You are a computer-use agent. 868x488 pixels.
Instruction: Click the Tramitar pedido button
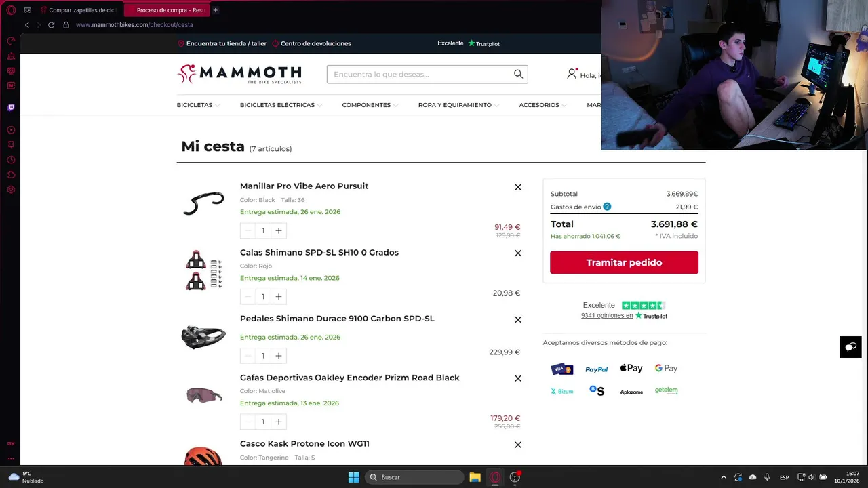[x=624, y=262]
